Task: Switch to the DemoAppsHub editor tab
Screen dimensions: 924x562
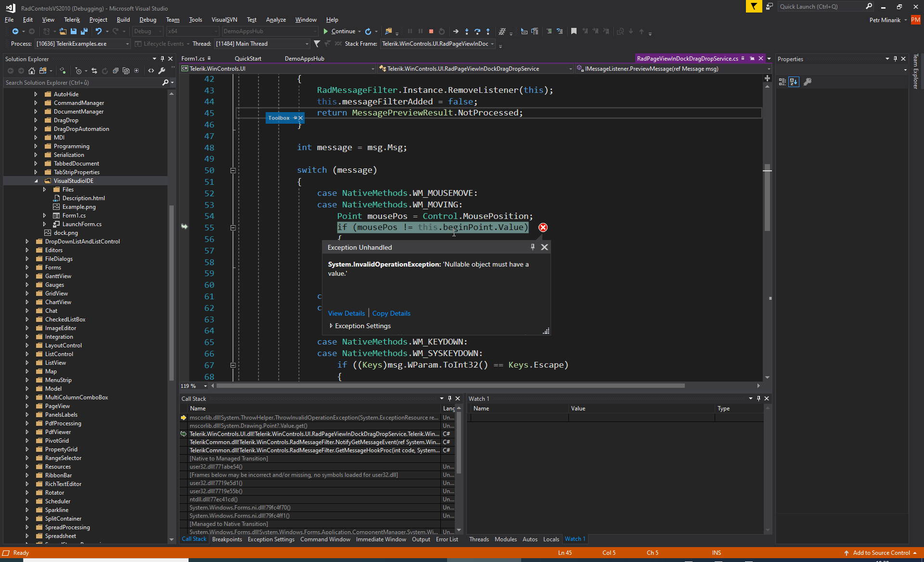Action: tap(304, 59)
